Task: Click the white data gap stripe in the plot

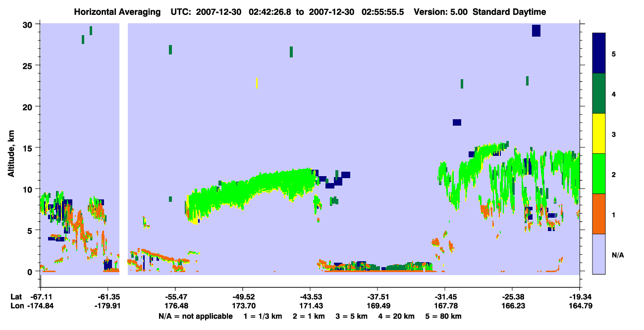Action: point(123,149)
